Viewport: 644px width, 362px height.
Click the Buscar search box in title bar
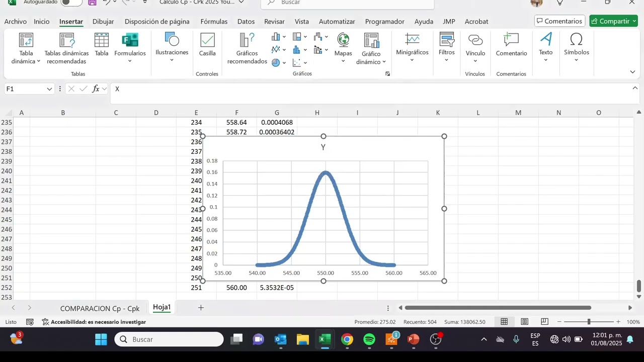(347, 3)
